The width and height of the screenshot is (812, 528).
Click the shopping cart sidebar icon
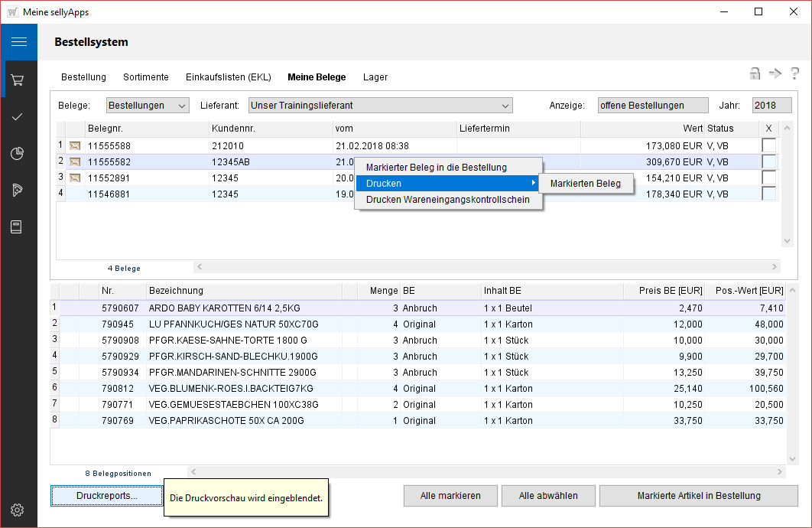pyautogui.click(x=18, y=80)
